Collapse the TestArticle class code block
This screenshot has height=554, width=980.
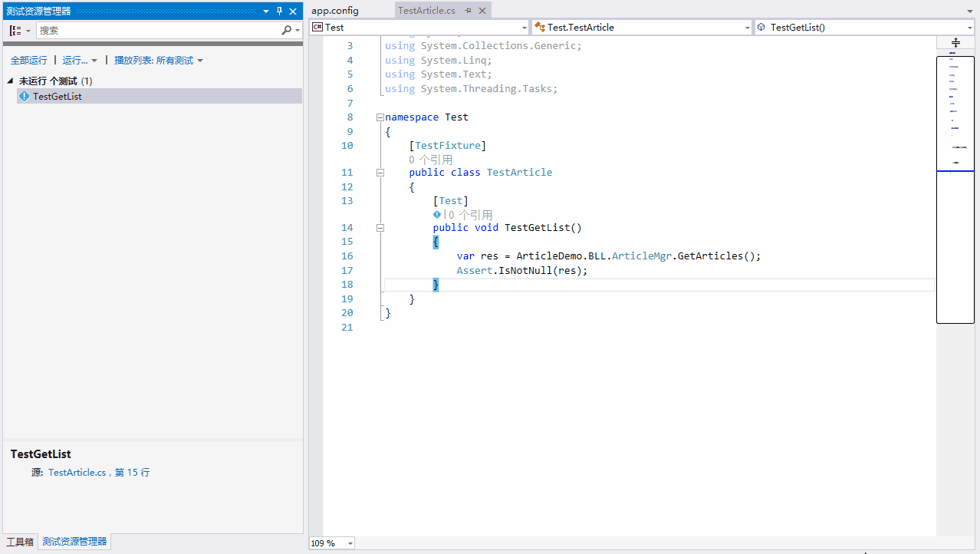pyautogui.click(x=380, y=173)
